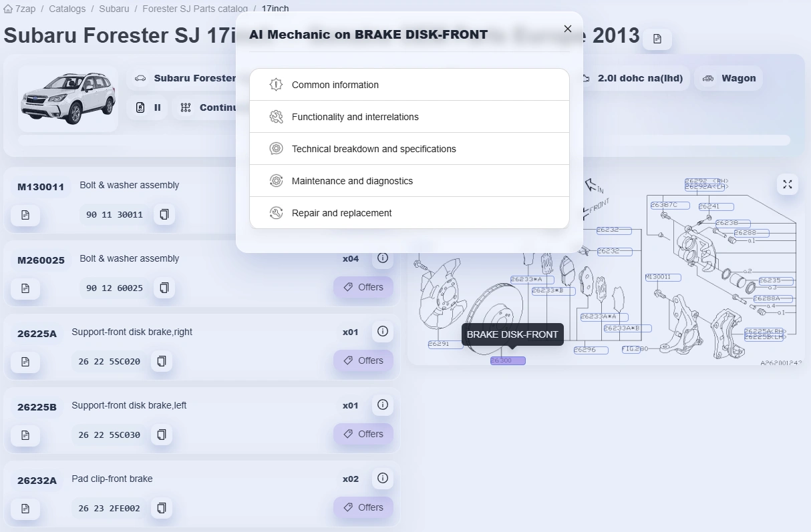Select 26241 label on the diagram
The image size is (811, 532).
point(716,207)
